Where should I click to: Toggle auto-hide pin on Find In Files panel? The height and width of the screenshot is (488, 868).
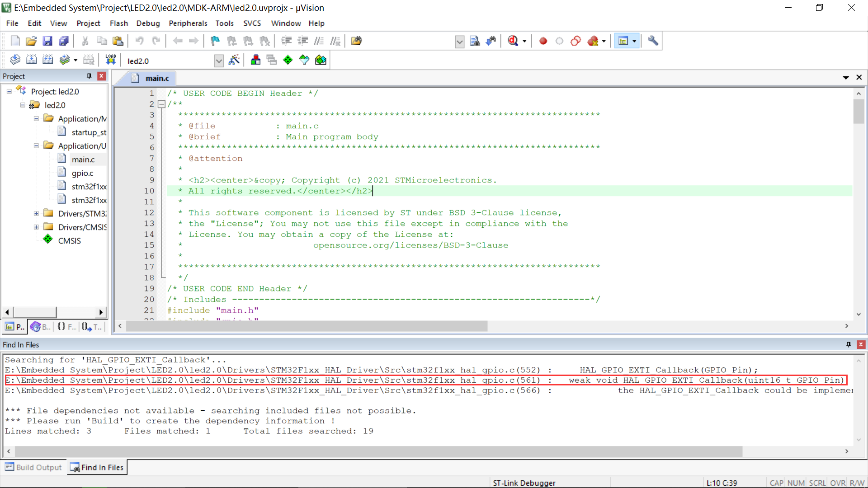849,344
